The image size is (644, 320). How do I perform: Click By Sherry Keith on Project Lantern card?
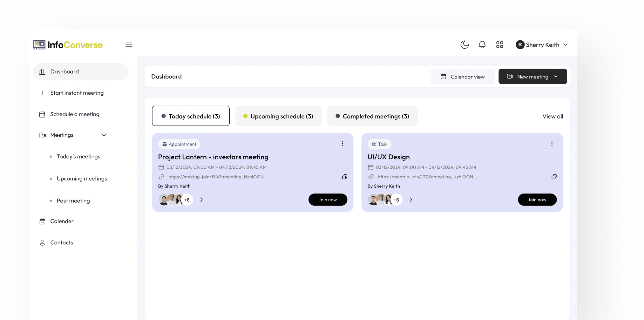pos(174,186)
